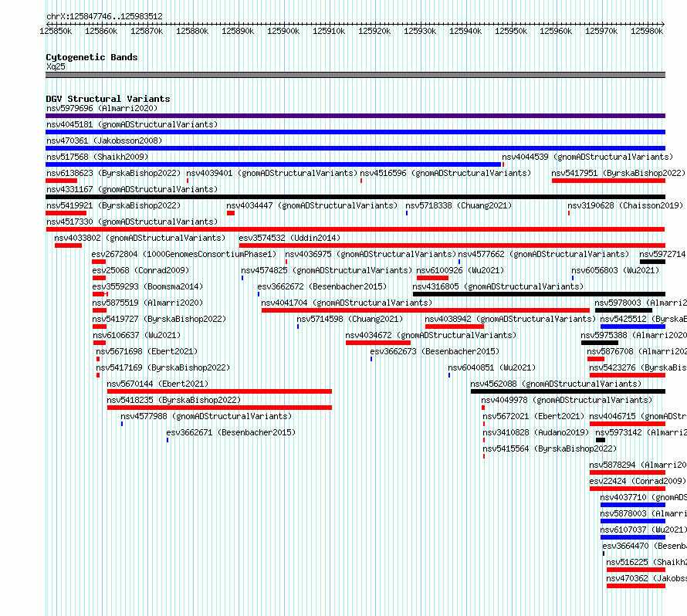Click nsv516225 variant label
The width and height of the screenshot is (687, 616).
pyautogui.click(x=646, y=562)
